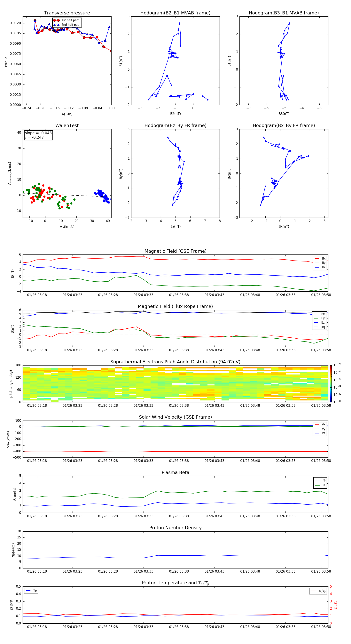Click the "Hodogram(B3_B1 MVAB frame)" title
Image resolution: width=351 pixels, height=644 pixels.
(x=284, y=13)
